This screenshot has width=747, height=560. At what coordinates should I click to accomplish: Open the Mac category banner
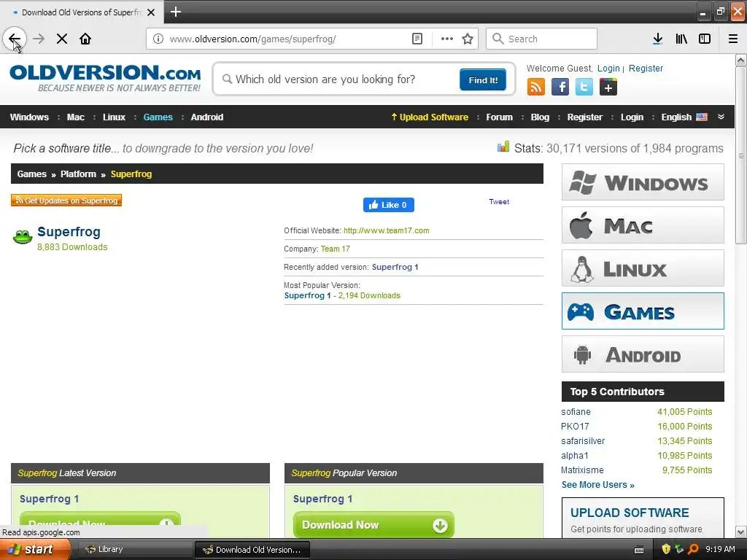pyautogui.click(x=643, y=225)
